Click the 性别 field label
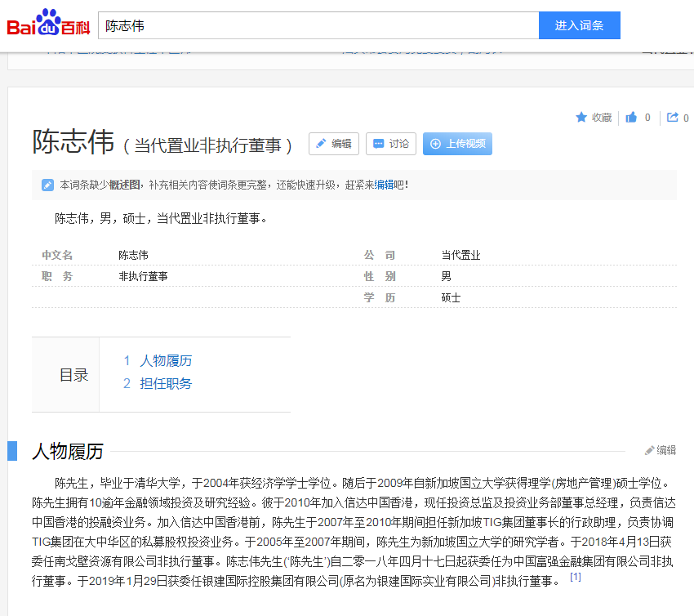 click(380, 276)
